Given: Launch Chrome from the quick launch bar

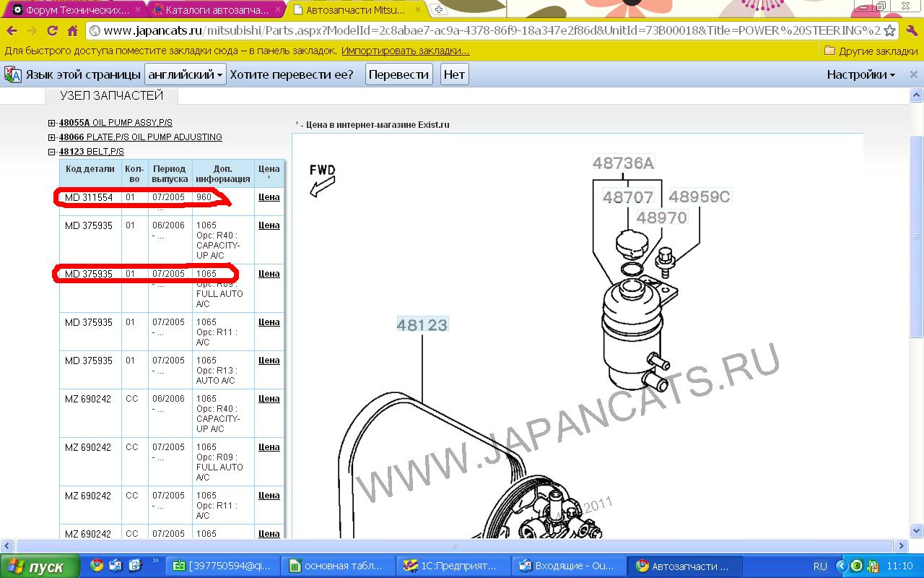Looking at the screenshot, I should tap(97, 565).
